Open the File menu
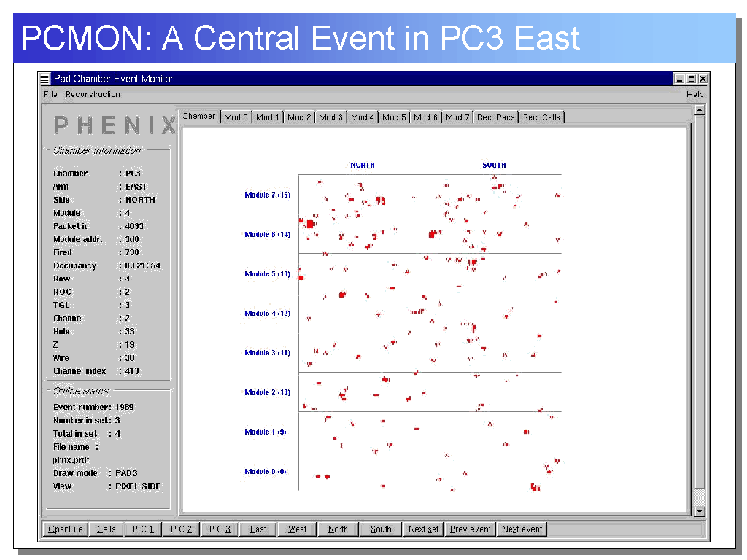747x560 pixels. point(50,94)
